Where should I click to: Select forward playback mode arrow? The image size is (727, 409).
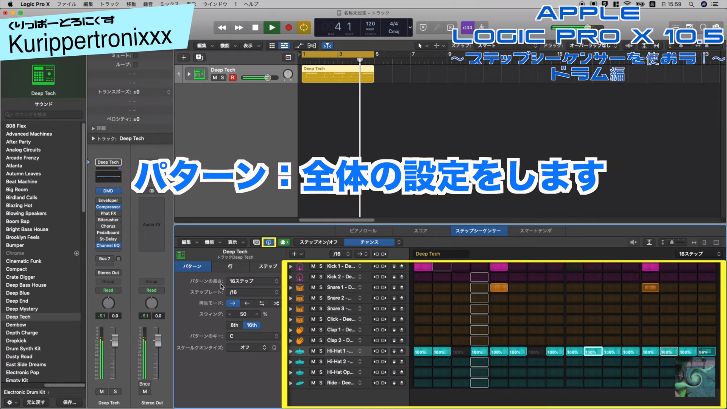[233, 303]
